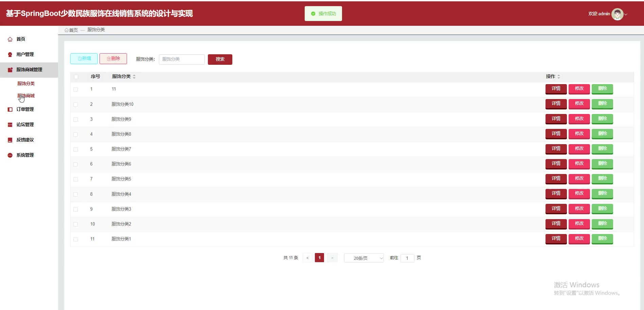
Task: Open 详情 for 服饰分类8
Action: (556, 134)
